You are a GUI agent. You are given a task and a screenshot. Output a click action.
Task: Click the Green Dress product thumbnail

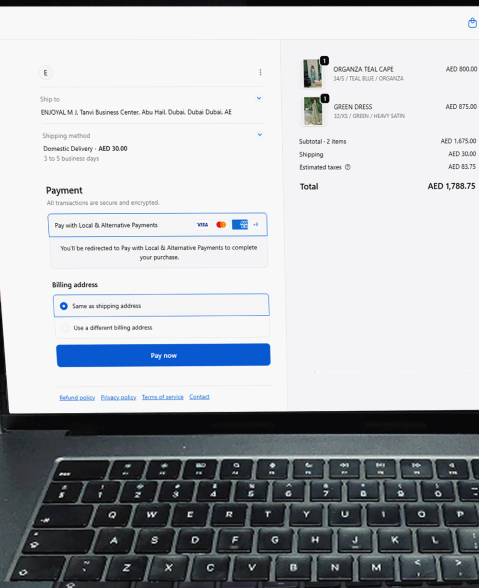click(313, 111)
